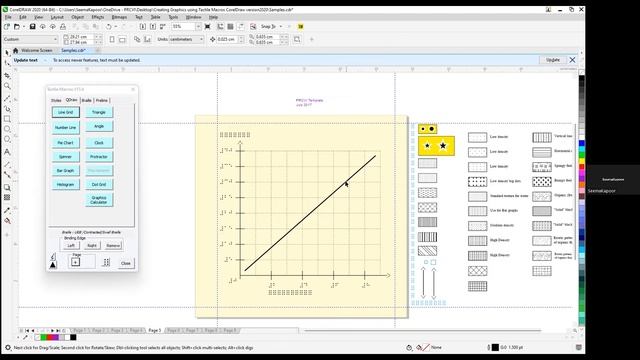
Task: Expand the Undo history dropdown arrow
Action: 116,27
